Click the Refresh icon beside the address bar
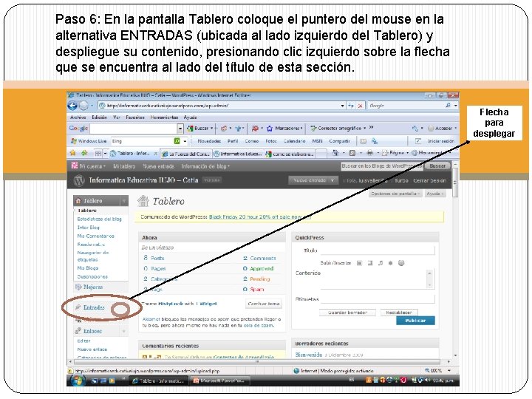 [351, 106]
